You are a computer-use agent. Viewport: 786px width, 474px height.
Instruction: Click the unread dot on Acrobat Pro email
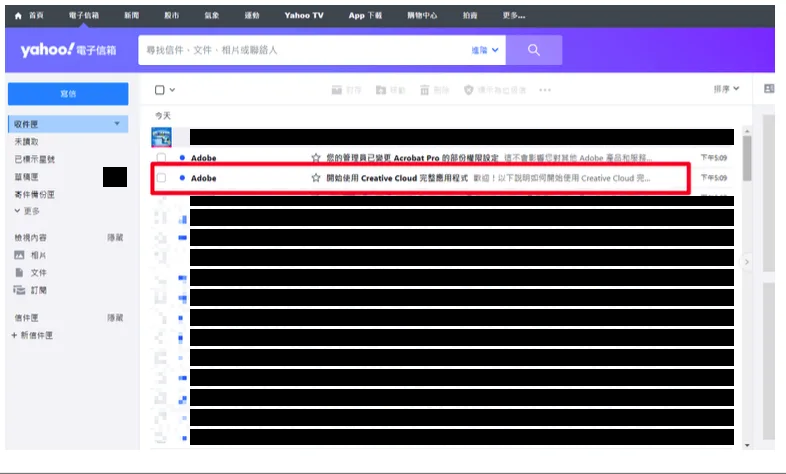[x=182, y=158]
